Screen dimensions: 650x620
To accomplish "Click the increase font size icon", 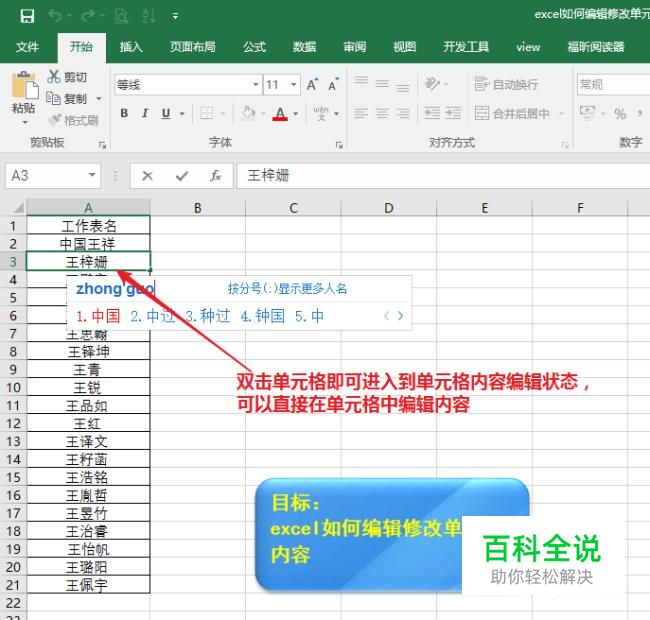I will coord(313,85).
